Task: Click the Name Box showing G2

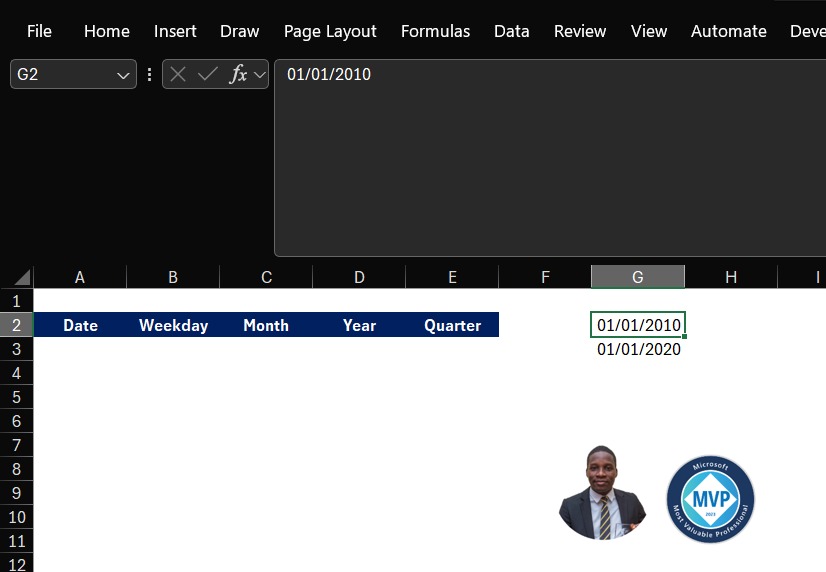Action: click(x=61, y=74)
